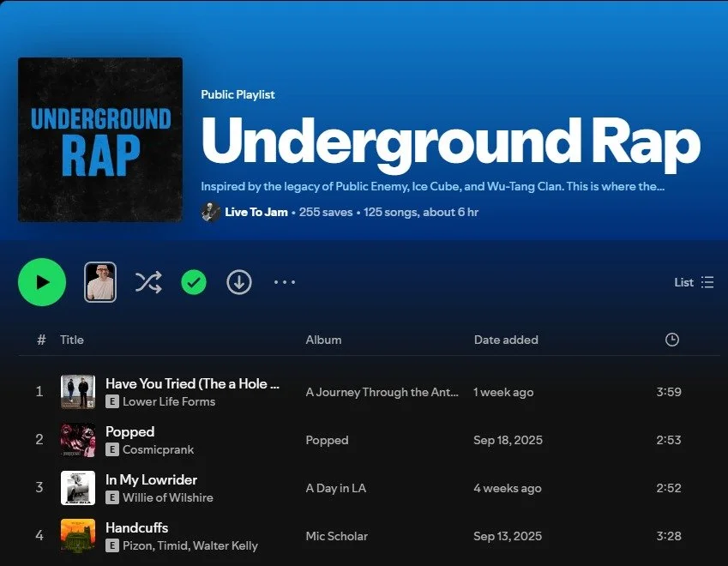Toggle the circular profile avatar next to play
This screenshot has height=566, width=728.
99,281
